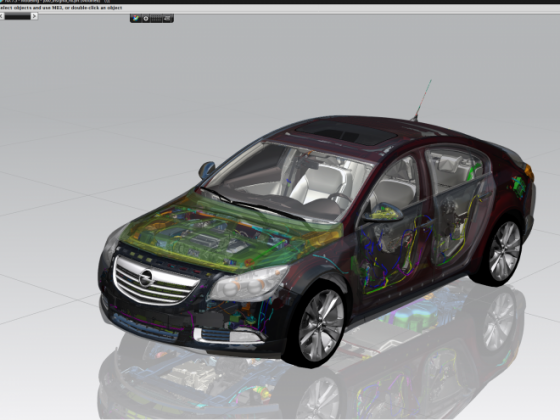Select the car's rear wheel
The image size is (560, 420).
pyautogui.click(x=504, y=251)
